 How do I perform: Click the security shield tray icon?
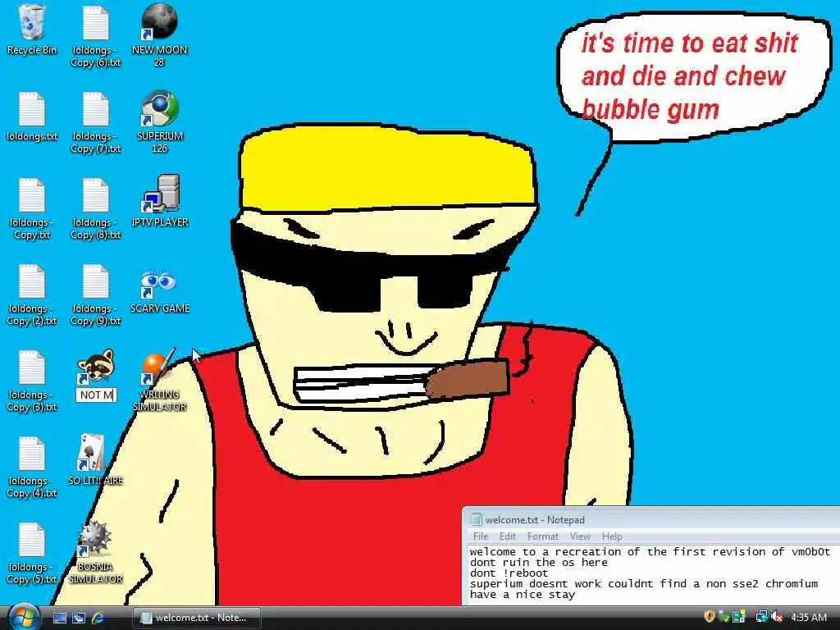tap(710, 617)
